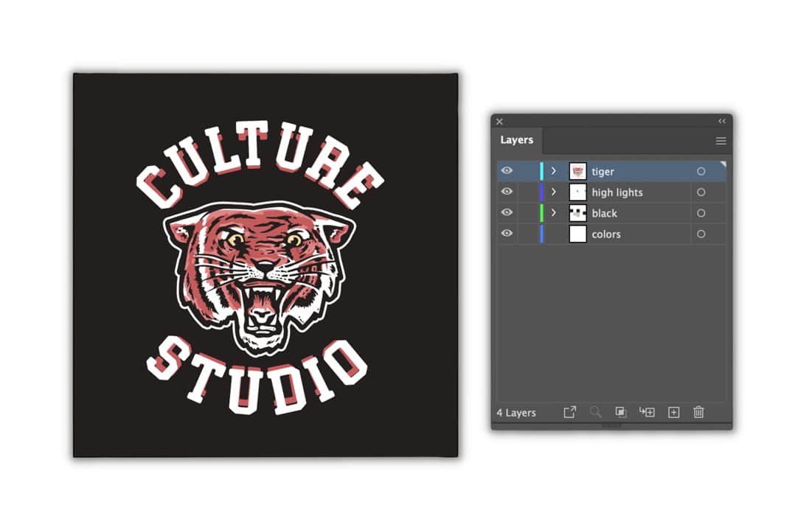Toggle visibility of colors layer
This screenshot has width=812, height=530.
(x=507, y=234)
